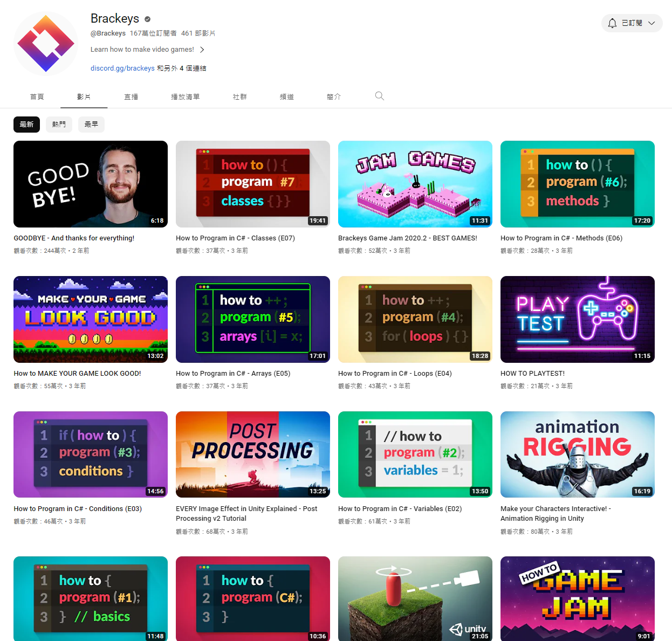
Task: Open the 已訂閱 subscription dropdown chevron
Action: coord(652,23)
